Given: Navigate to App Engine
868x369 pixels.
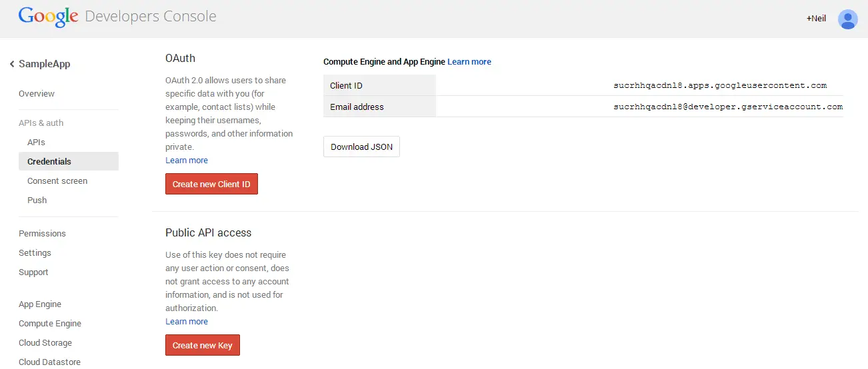Looking at the screenshot, I should 40,304.
